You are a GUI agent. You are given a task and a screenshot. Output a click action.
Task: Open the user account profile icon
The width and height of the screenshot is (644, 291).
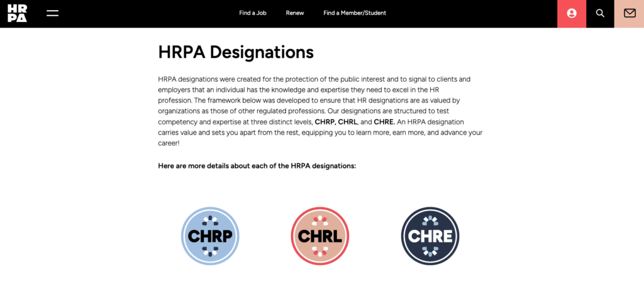pos(571,14)
